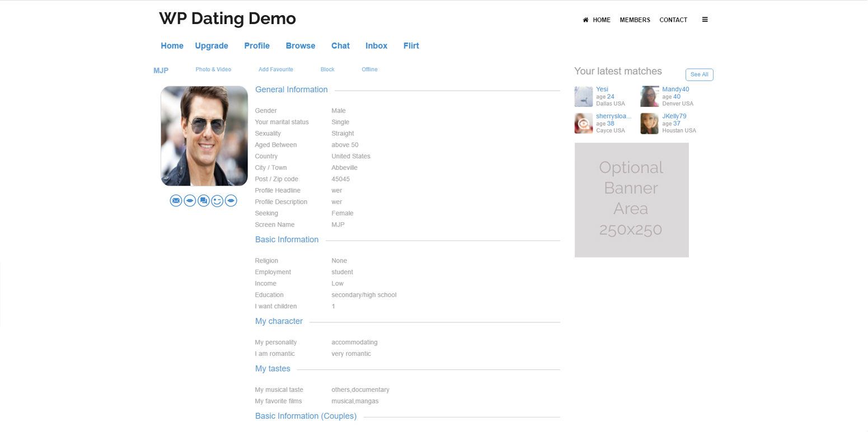Click the Basic Information section heading
Image resolution: width=868 pixels, height=432 pixels.
287,240
